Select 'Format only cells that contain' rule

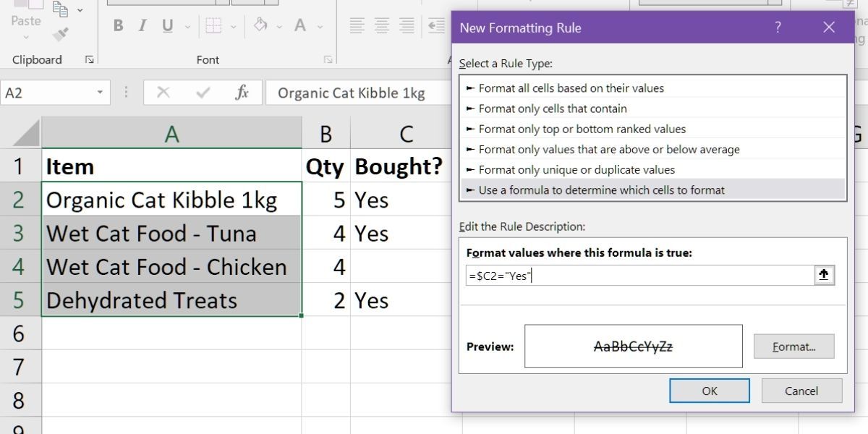553,109
